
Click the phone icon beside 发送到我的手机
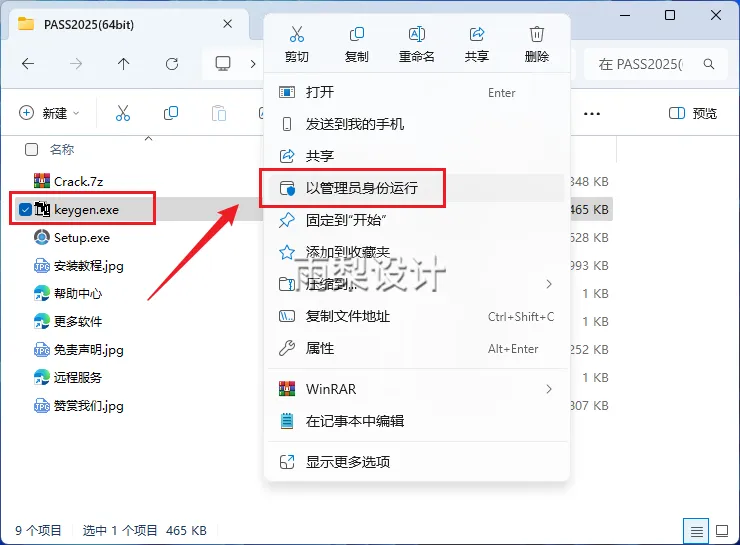287,124
